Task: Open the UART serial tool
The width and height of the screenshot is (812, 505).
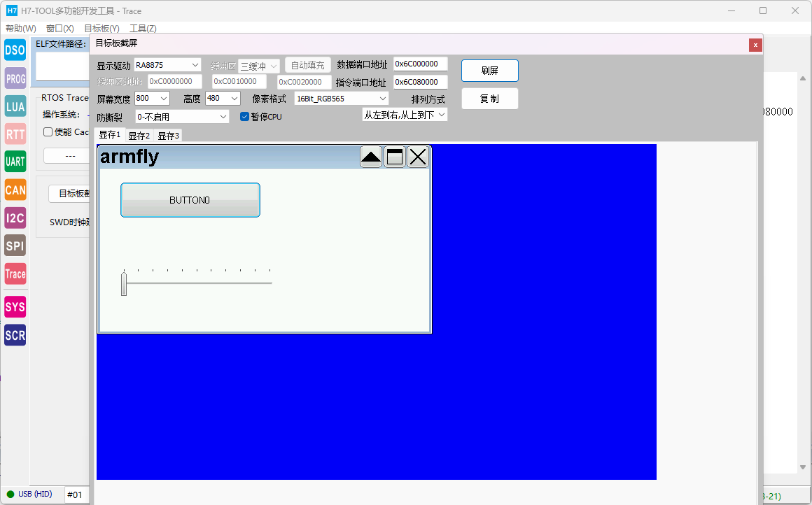Action: pyautogui.click(x=15, y=162)
